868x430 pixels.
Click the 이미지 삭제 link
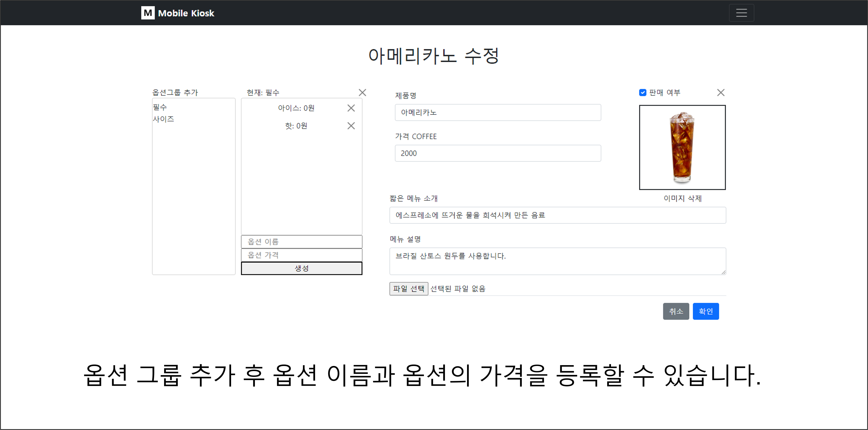click(683, 198)
